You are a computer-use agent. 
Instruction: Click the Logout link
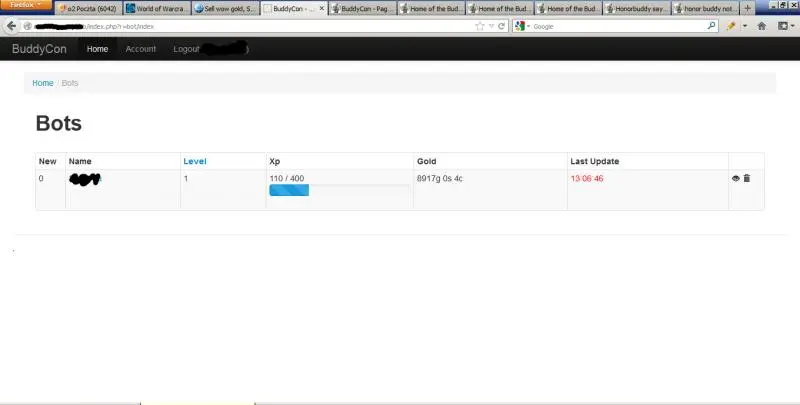186,48
